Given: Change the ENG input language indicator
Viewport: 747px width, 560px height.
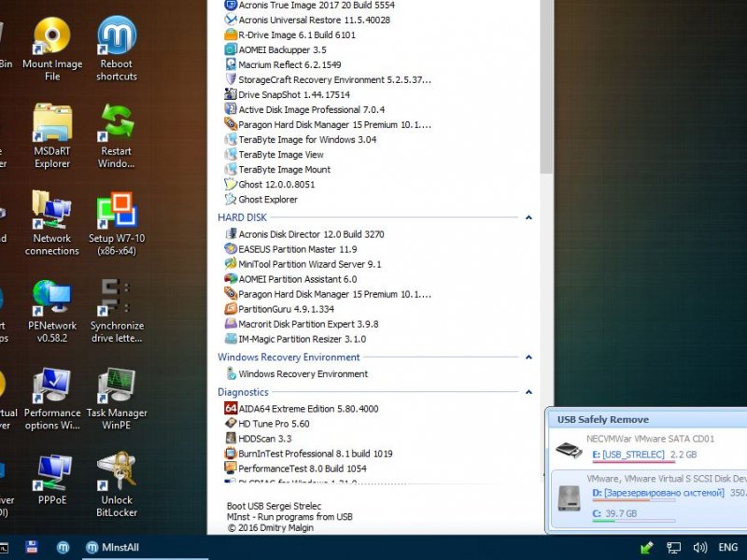Looking at the screenshot, I should (x=727, y=548).
